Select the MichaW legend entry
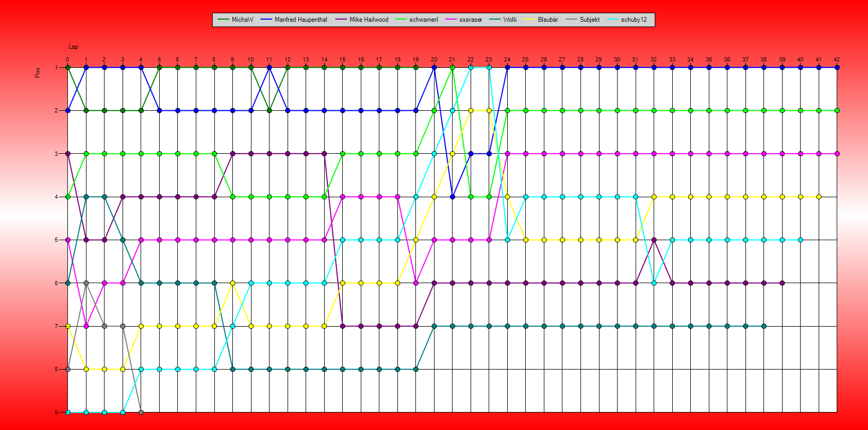This screenshot has width=868, height=430. tap(235, 20)
